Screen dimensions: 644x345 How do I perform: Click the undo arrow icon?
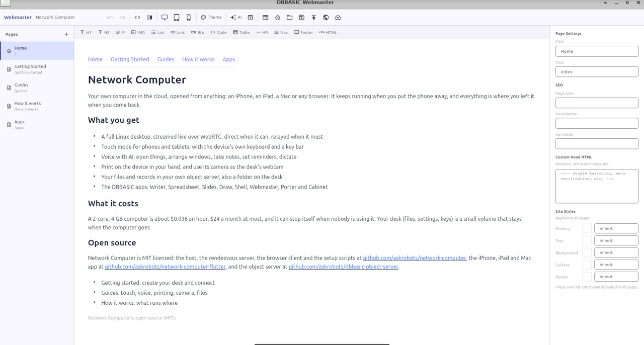pyautogui.click(x=110, y=18)
